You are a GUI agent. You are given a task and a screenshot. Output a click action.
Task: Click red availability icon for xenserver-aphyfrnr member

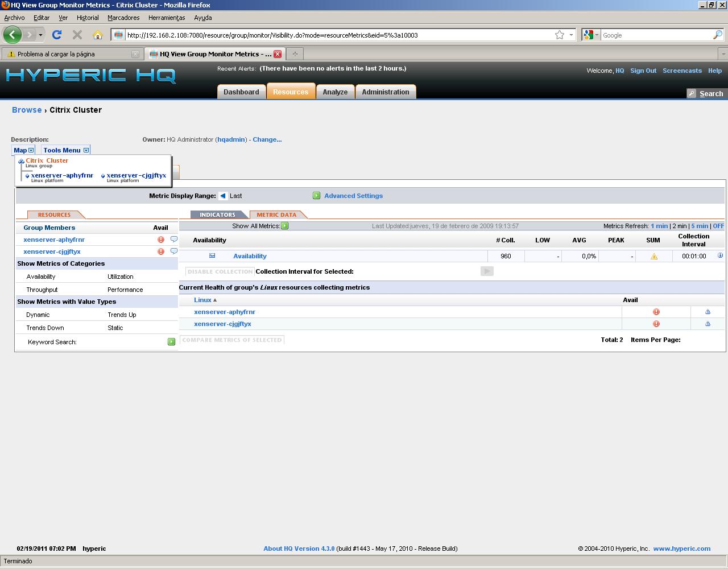[161, 240]
